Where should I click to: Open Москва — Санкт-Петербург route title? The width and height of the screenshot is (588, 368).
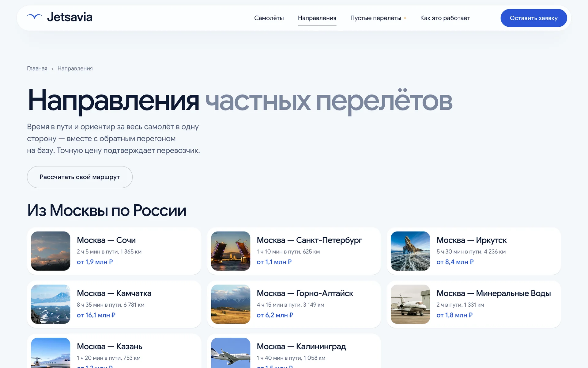(309, 240)
